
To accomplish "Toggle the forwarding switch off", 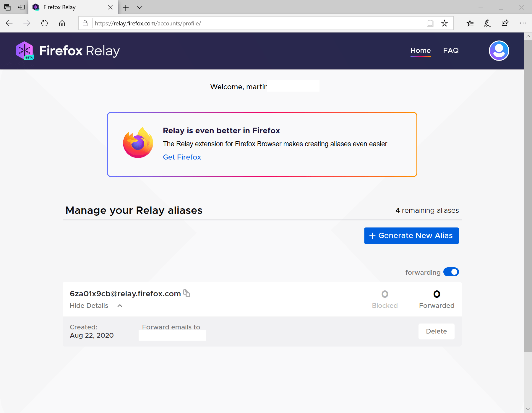I will click(x=451, y=272).
